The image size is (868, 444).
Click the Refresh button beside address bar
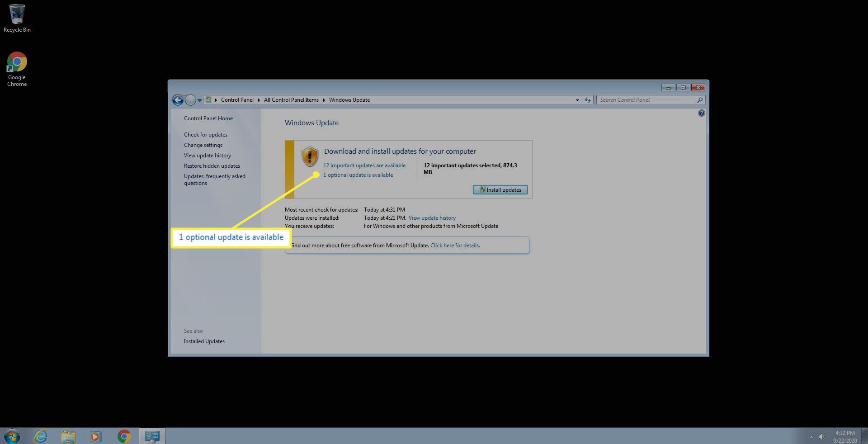coord(587,100)
